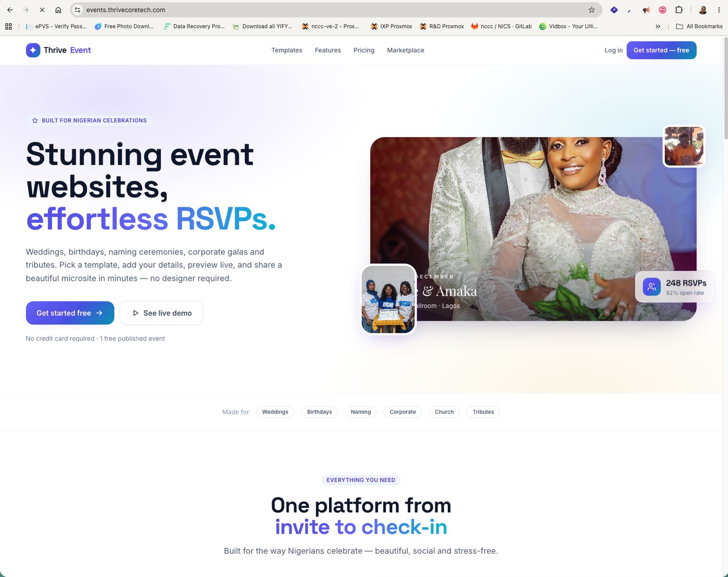Click the Everything You Need label
Viewport: 728px width, 577px height.
pyautogui.click(x=361, y=480)
